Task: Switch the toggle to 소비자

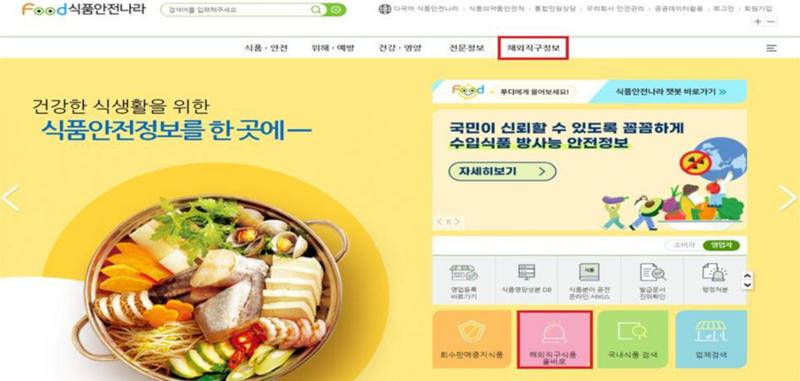Action: pos(683,245)
